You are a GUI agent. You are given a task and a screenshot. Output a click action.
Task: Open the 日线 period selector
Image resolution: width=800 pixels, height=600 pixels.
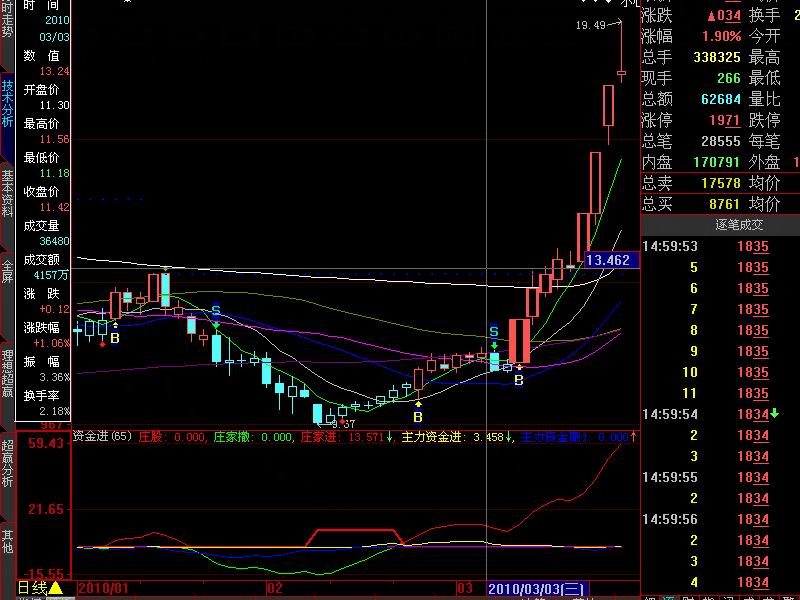[x=32, y=588]
